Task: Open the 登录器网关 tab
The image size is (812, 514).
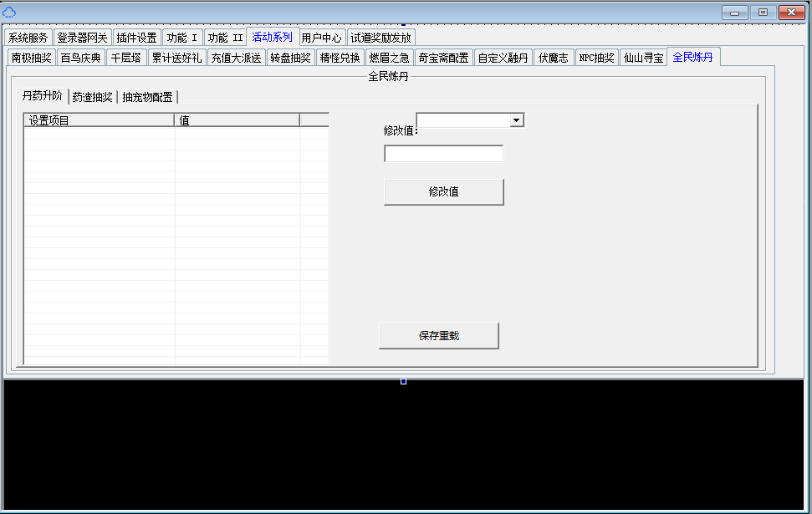Action: pyautogui.click(x=82, y=38)
